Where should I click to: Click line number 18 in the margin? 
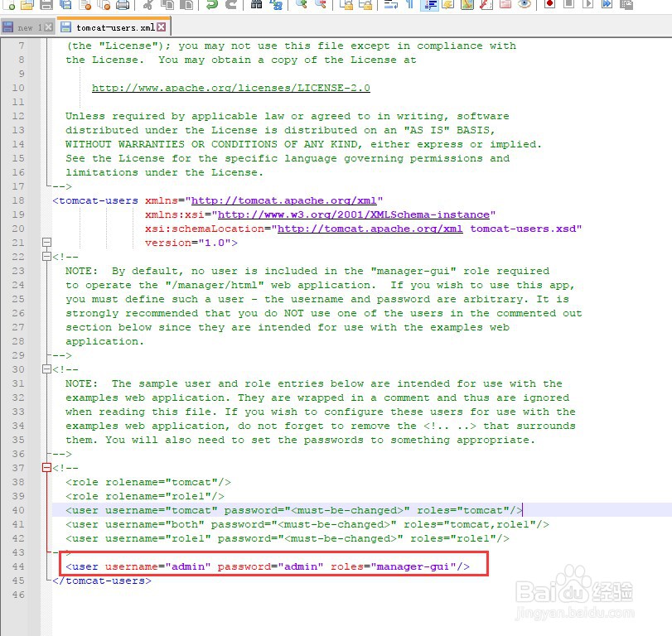[18, 200]
